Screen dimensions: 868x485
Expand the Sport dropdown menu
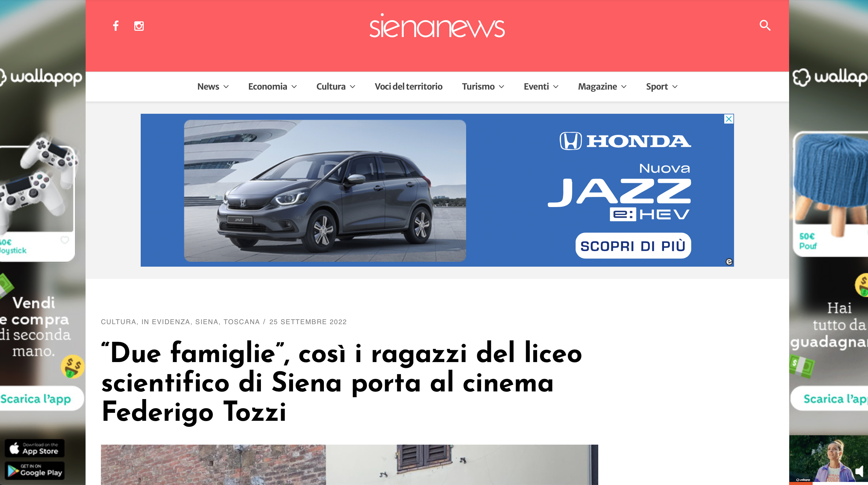(662, 87)
